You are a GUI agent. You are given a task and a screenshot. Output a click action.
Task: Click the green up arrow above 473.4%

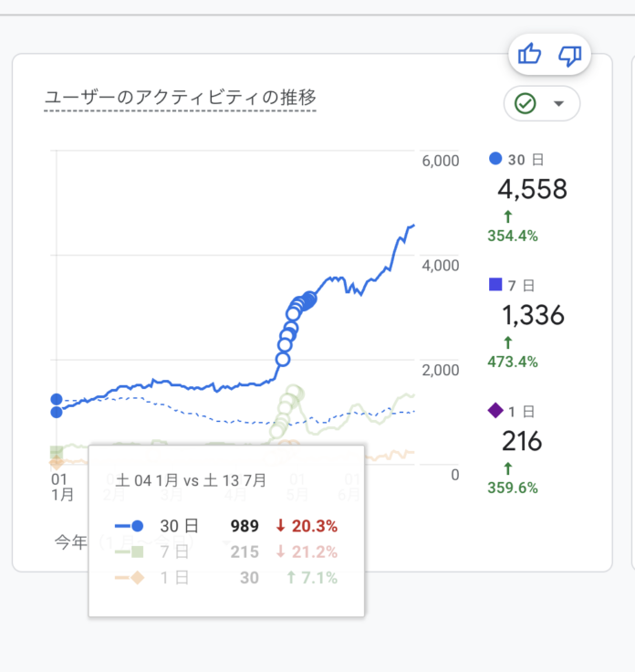coord(507,342)
